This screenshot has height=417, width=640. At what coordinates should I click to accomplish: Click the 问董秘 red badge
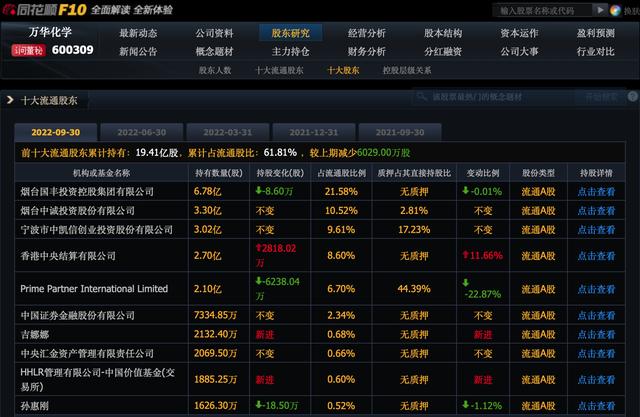pyautogui.click(x=28, y=51)
